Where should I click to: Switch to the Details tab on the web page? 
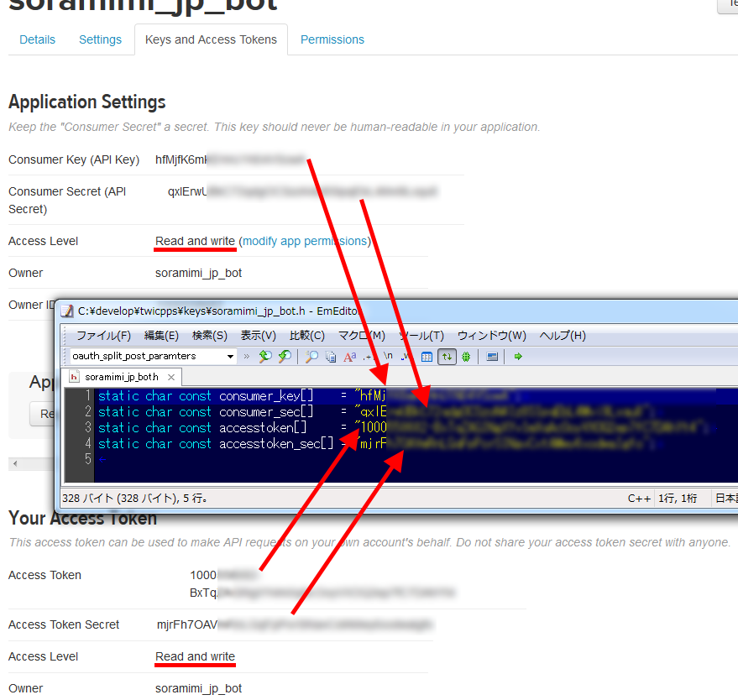tap(37, 39)
